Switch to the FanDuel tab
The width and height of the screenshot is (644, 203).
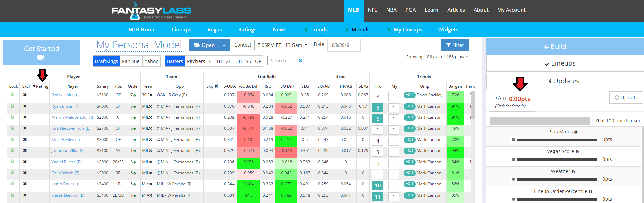tap(131, 61)
